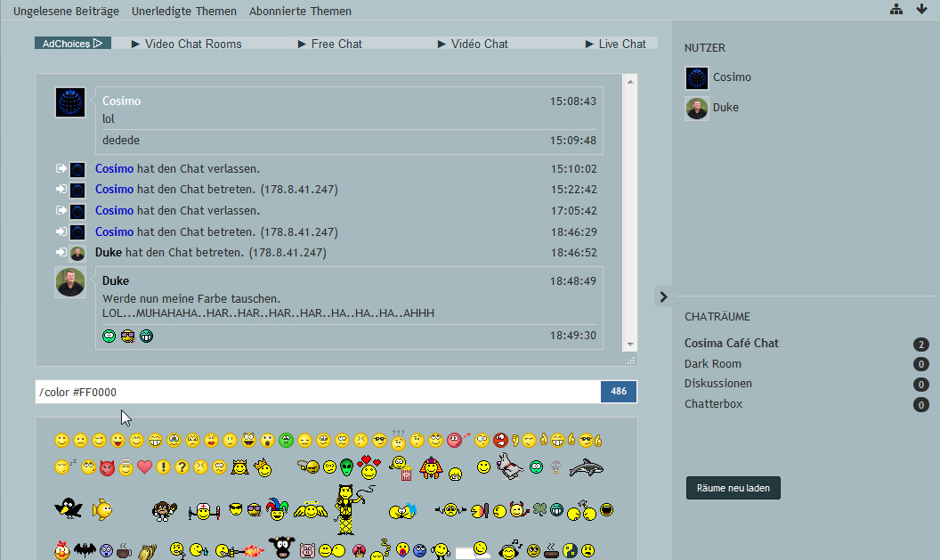Open Duke's avatar in the user list
Image resolution: width=940 pixels, height=560 pixels.
pos(696,108)
